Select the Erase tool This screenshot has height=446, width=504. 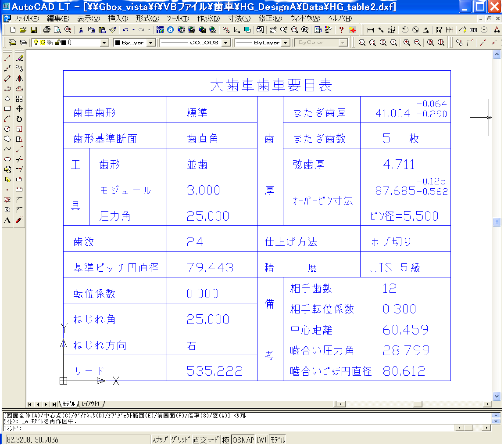[x=19, y=58]
